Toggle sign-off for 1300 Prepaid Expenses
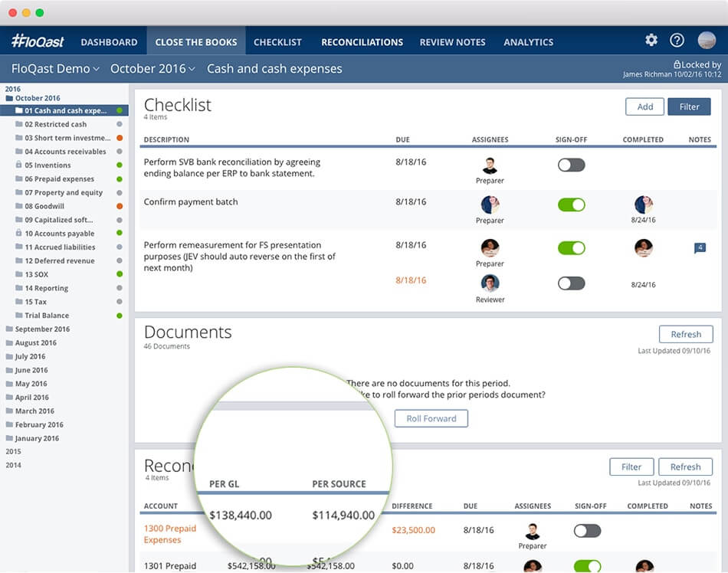 point(588,530)
